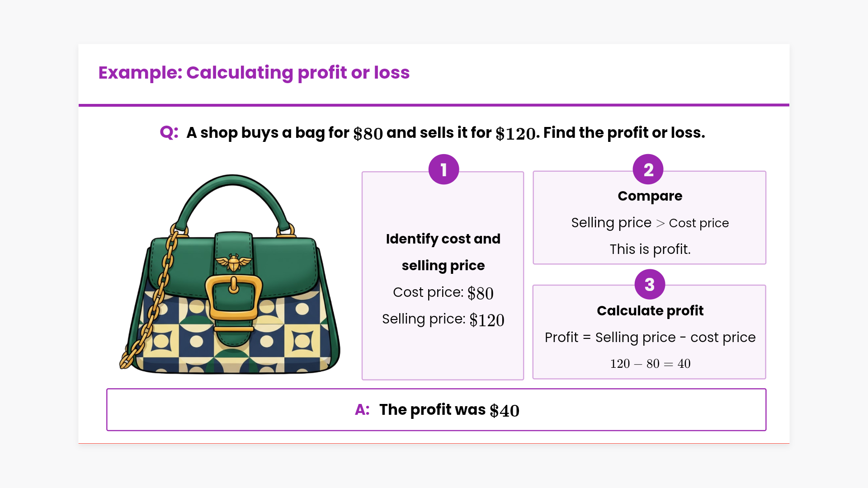Click the "Calculate profit" heading
This screenshot has width=868, height=488.
click(650, 311)
